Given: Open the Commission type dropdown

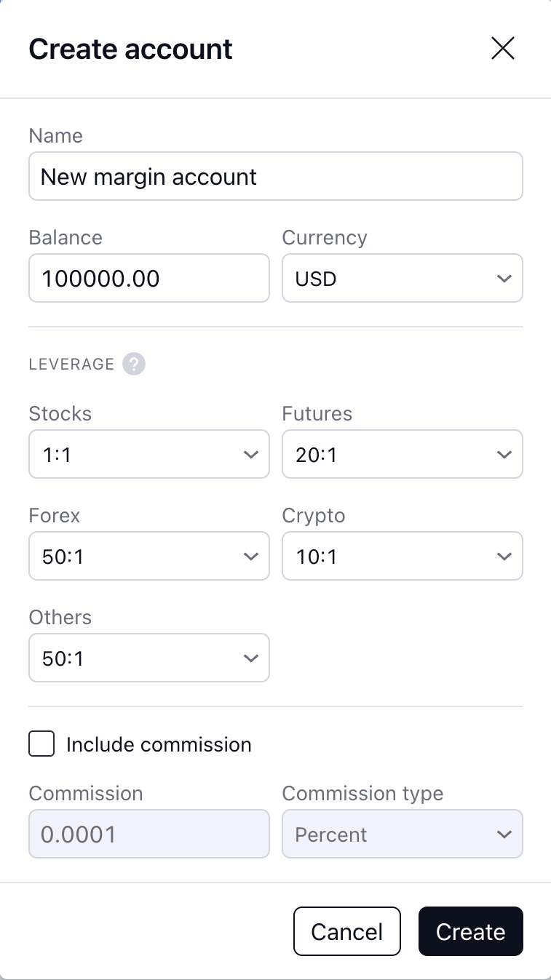Looking at the screenshot, I should click(x=402, y=834).
